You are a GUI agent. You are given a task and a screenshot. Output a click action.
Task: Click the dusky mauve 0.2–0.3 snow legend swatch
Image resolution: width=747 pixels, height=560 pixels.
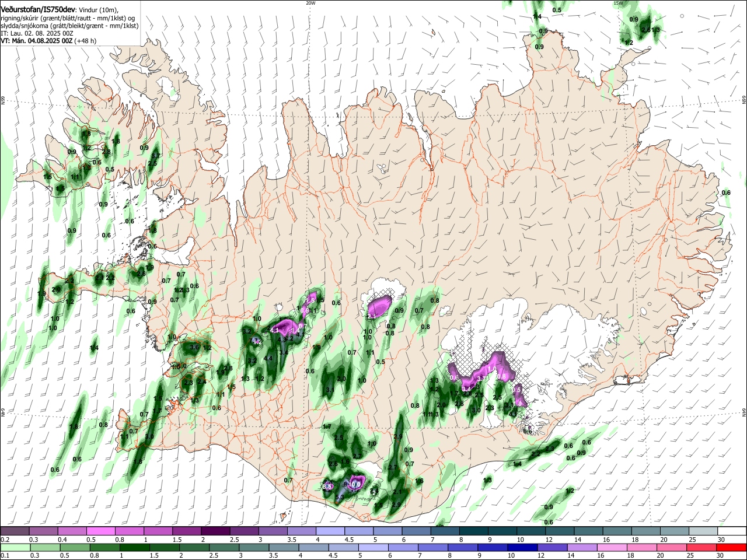click(15, 531)
